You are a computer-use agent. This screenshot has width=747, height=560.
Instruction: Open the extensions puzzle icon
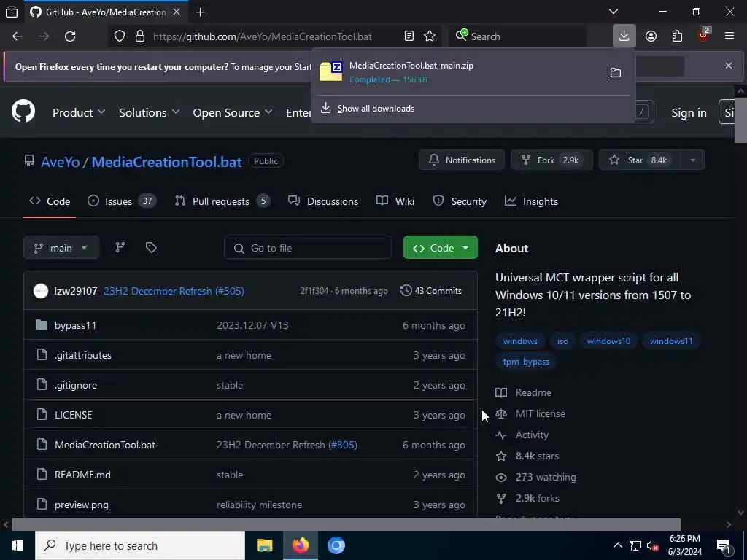pos(677,36)
